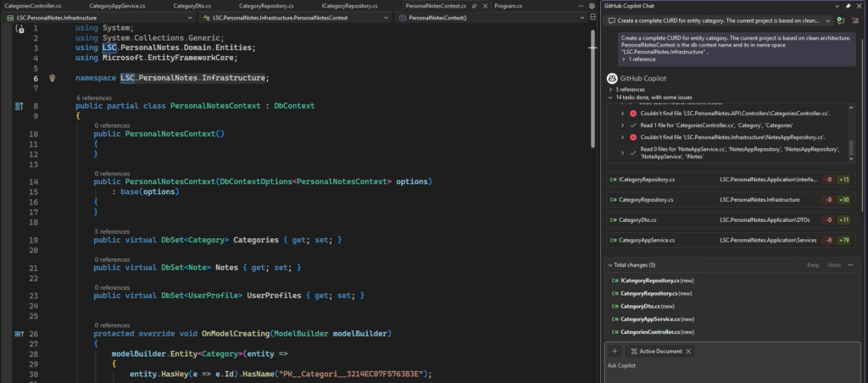868x383 pixels.
Task: Click 'OnModelCreating' method name on line 26
Action: [236, 334]
